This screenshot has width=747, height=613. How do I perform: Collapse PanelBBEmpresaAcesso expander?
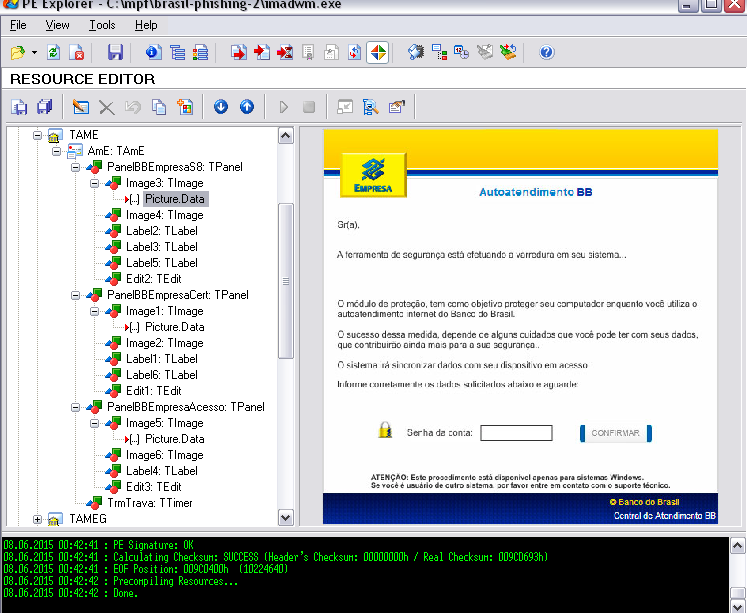75,407
